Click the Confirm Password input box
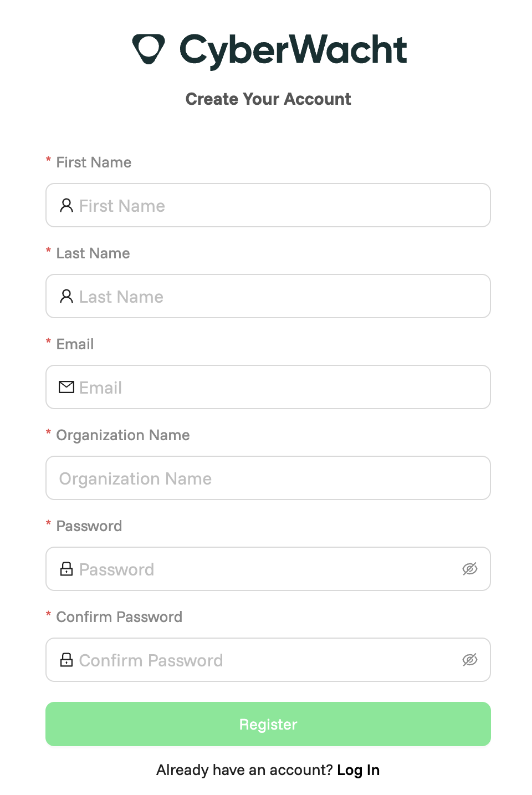532x795 pixels. tap(249, 660)
